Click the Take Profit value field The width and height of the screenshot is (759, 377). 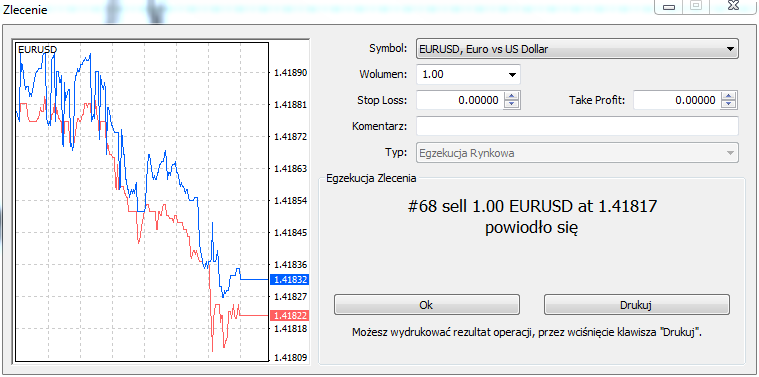(x=677, y=101)
